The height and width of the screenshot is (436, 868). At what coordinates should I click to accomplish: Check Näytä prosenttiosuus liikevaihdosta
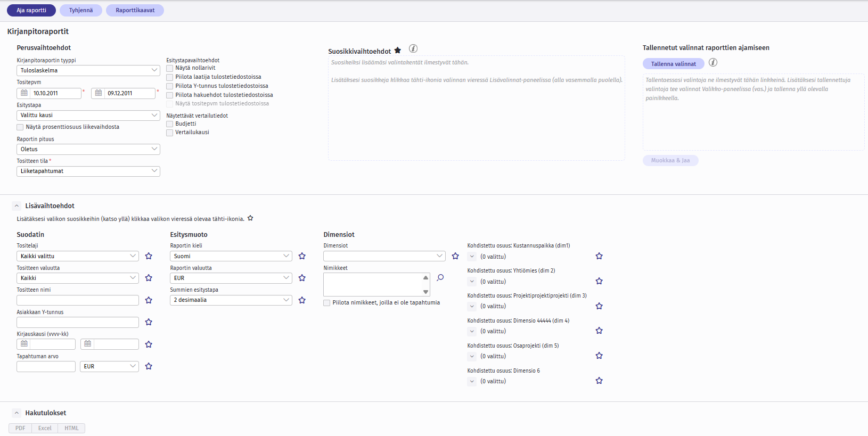pos(20,127)
